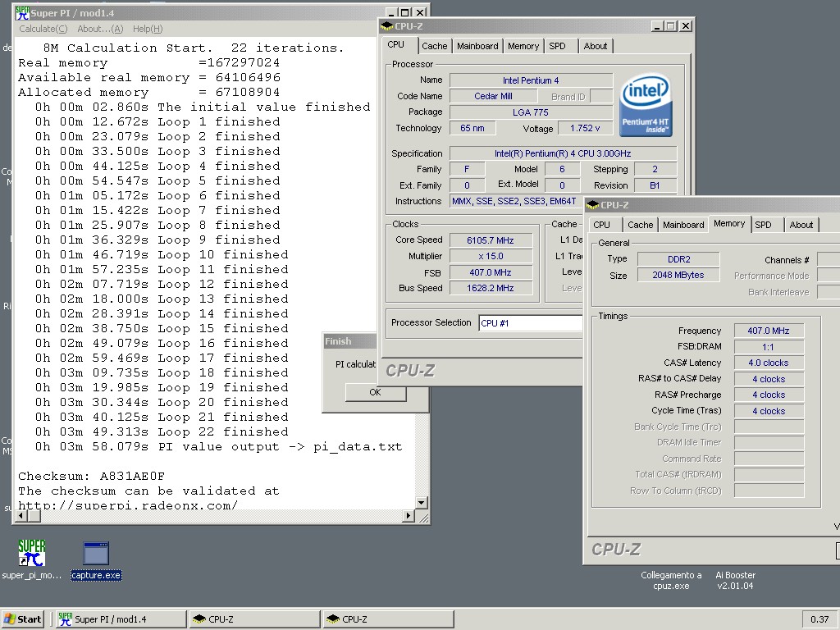Click the Revision value B1
Screen dimensions: 840x630
point(655,185)
